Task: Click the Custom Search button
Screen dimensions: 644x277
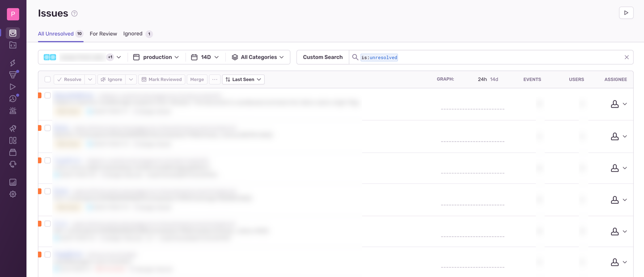Action: [x=323, y=57]
